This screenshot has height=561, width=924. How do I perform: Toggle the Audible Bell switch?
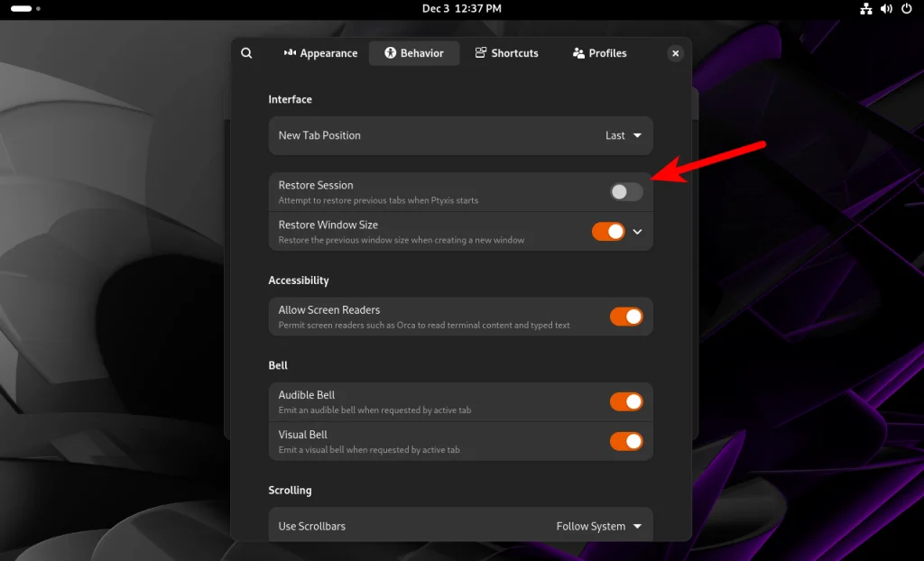click(x=626, y=402)
